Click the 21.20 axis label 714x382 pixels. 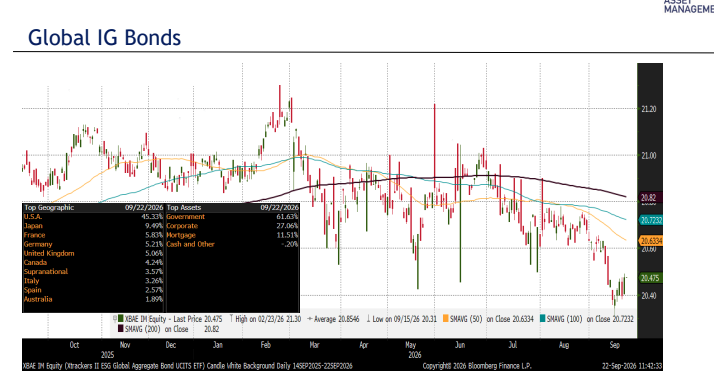[648, 109]
